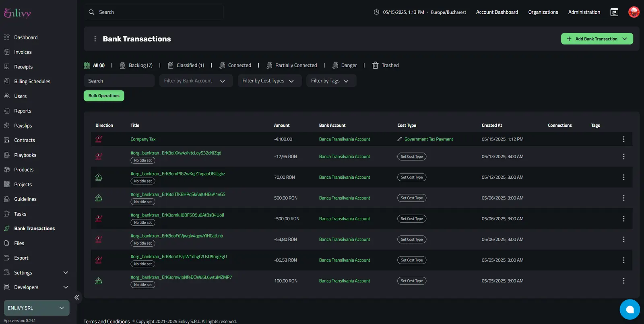Set Cost Type for 100,00 RON transaction

(x=412, y=281)
